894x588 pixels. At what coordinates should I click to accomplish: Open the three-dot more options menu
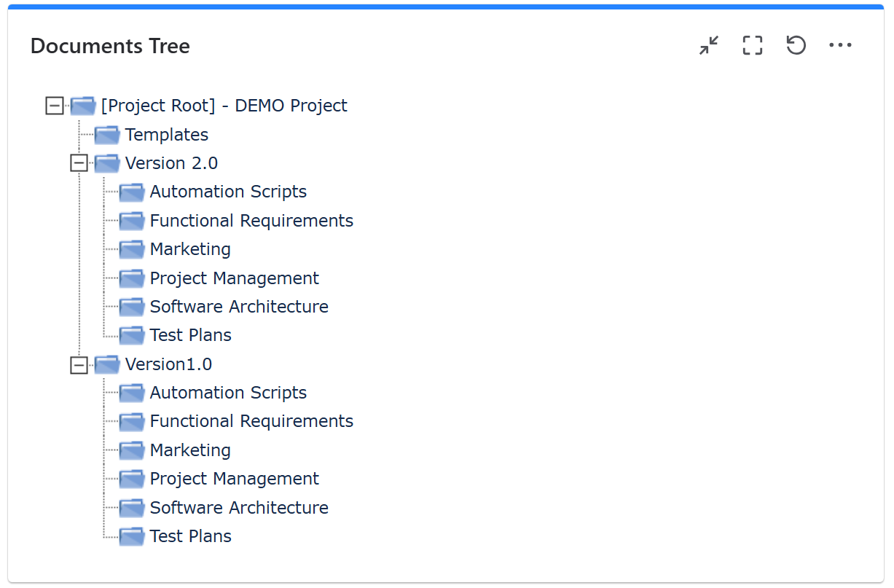840,46
